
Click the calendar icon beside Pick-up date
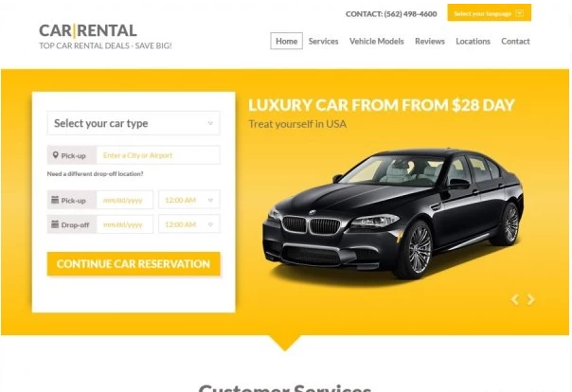coord(55,200)
